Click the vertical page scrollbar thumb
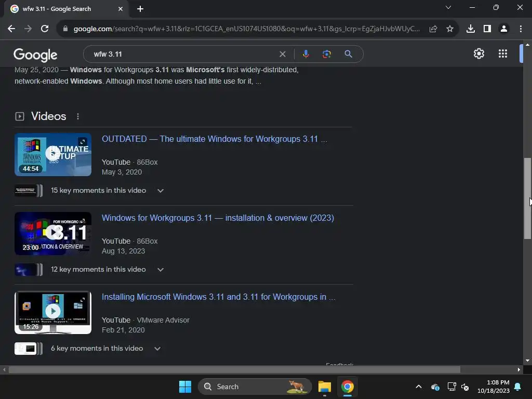532x399 pixels. [527, 198]
